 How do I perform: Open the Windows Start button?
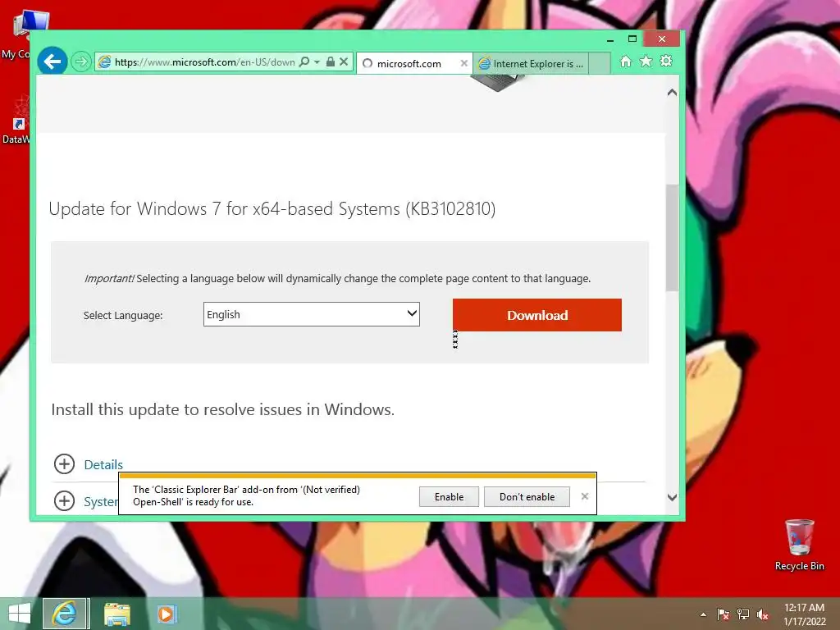click(20, 614)
